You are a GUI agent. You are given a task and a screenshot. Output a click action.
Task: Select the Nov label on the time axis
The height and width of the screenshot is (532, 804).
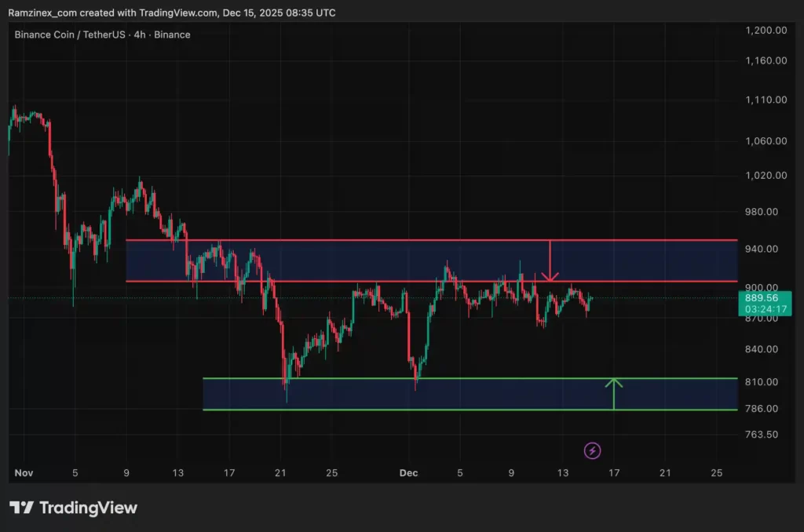pyautogui.click(x=24, y=473)
